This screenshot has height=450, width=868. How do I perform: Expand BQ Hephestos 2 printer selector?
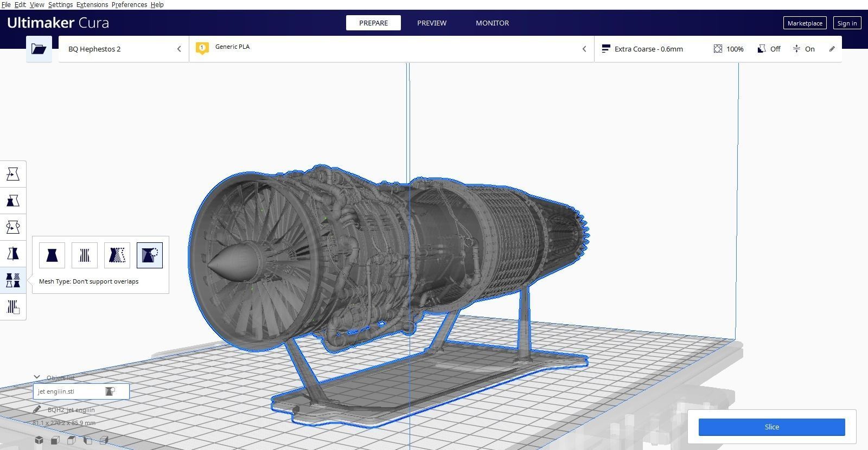click(x=124, y=49)
